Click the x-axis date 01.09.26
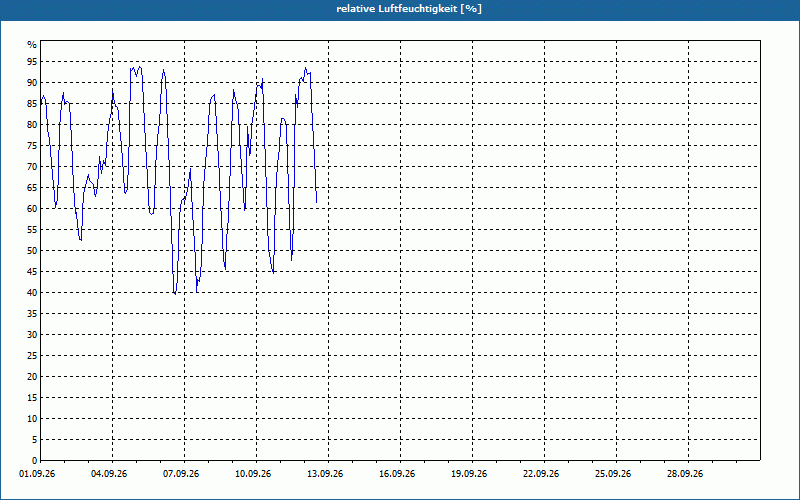The width and height of the screenshot is (800, 500). click(x=37, y=474)
